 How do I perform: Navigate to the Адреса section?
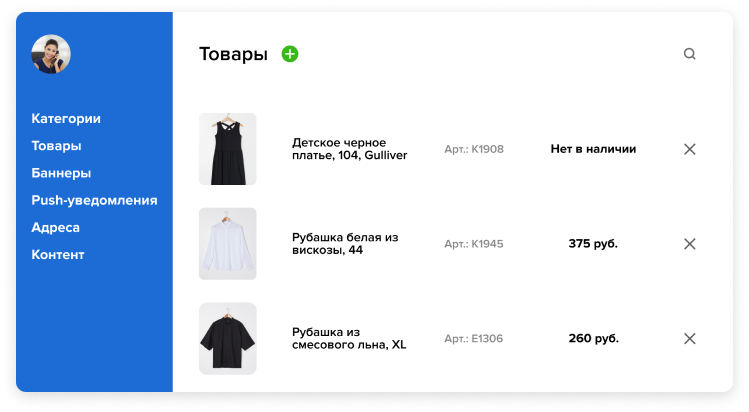point(55,227)
